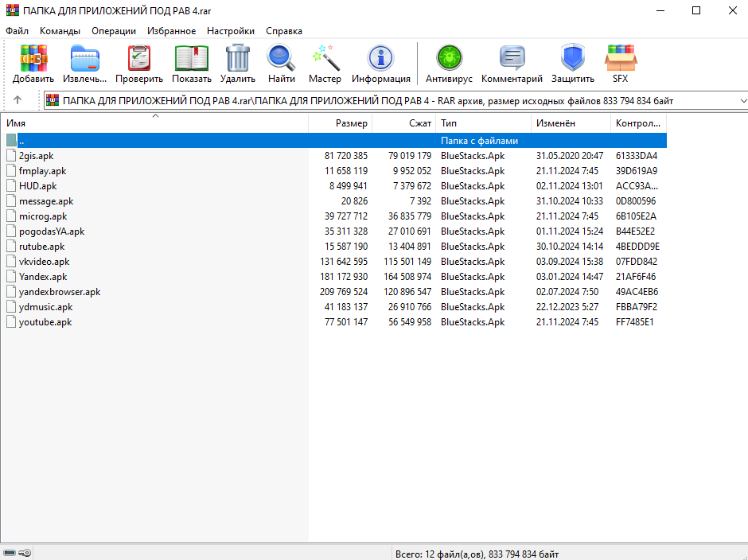This screenshot has height=560, width=748.
Task: Click the date 31.05.2020 20:47
Action: point(570,155)
